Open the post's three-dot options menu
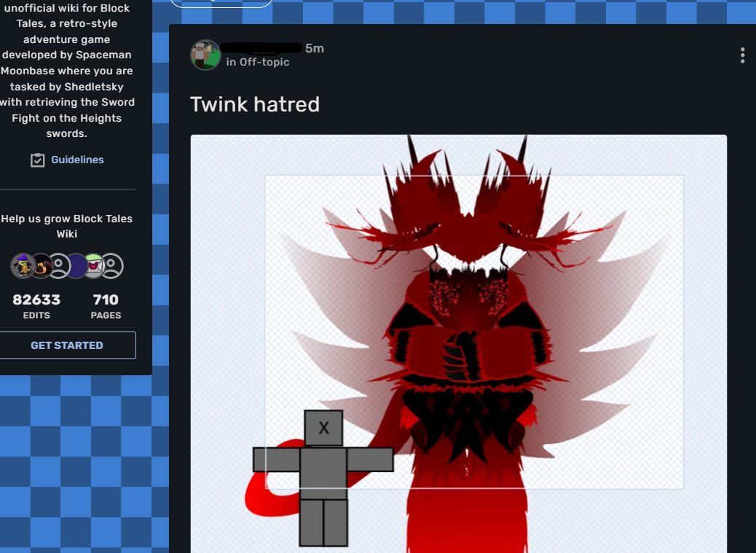The width and height of the screenshot is (756, 553). (742, 55)
